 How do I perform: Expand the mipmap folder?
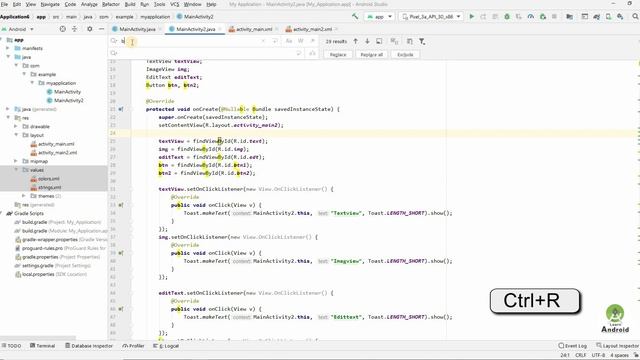pyautogui.click(x=16, y=161)
